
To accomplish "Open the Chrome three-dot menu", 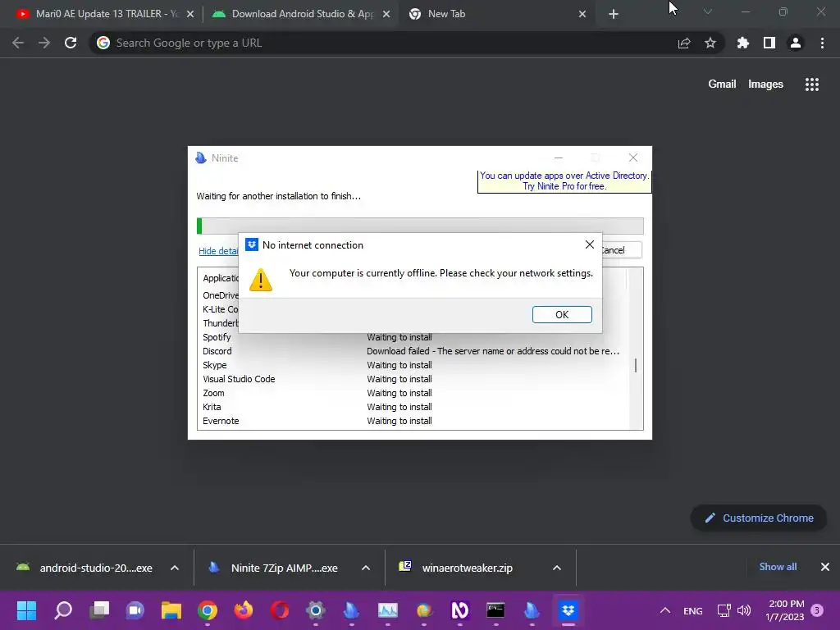I will [x=822, y=43].
